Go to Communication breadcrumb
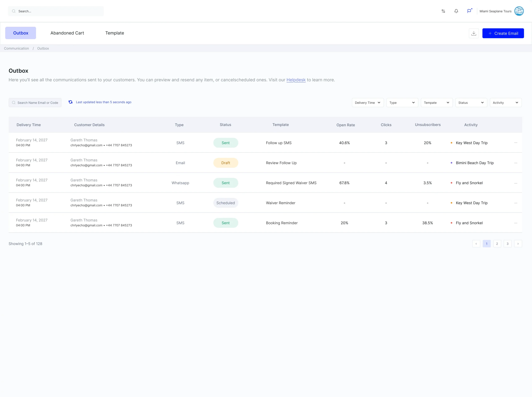 (16, 48)
